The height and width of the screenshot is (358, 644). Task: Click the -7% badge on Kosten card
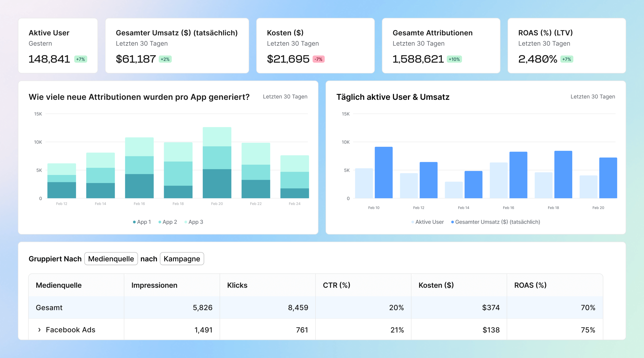[318, 59]
